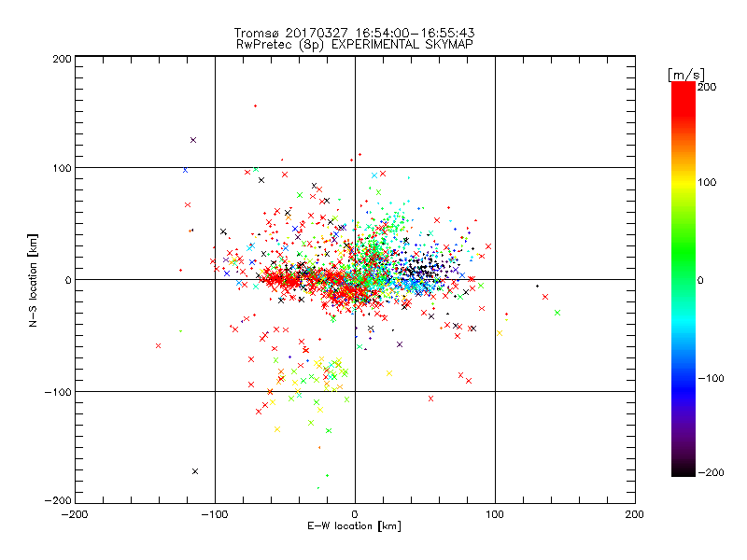This screenshot has height=560, width=747.
Task: Click the 'E-W location [km]' axis label
Action: tap(355, 526)
